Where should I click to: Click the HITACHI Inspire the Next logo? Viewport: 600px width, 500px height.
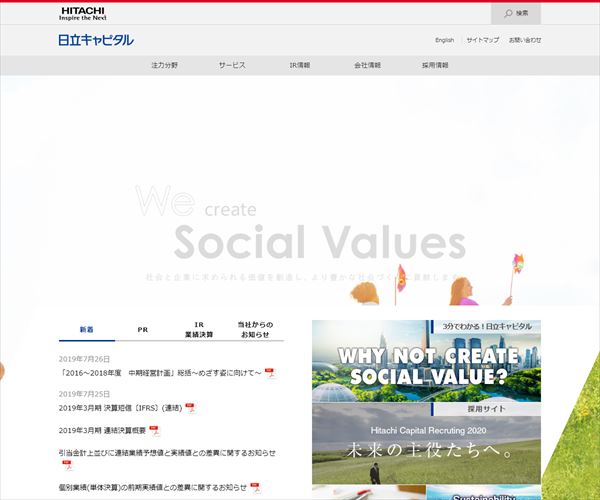(x=82, y=13)
